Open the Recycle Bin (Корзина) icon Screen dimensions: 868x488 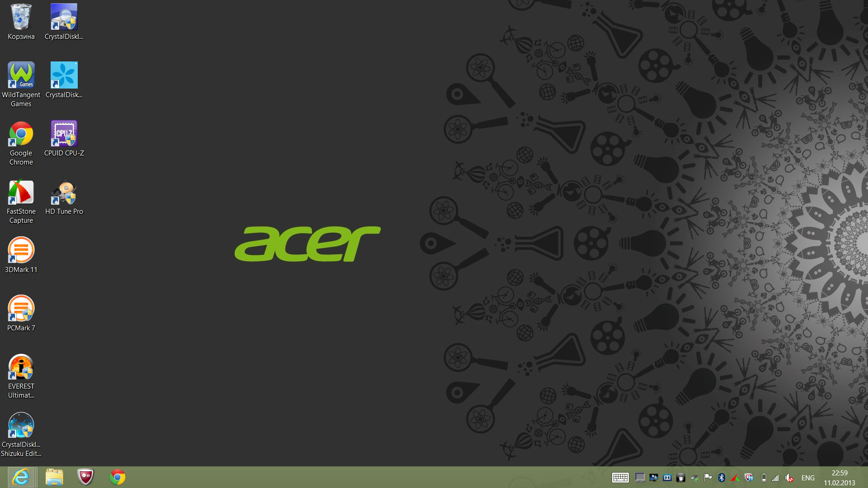click(x=21, y=22)
